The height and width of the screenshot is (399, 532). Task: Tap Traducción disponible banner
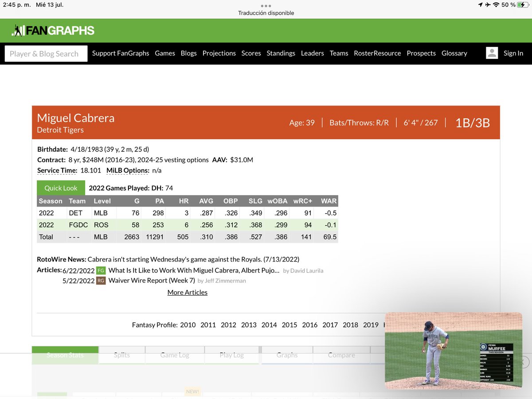tap(266, 13)
